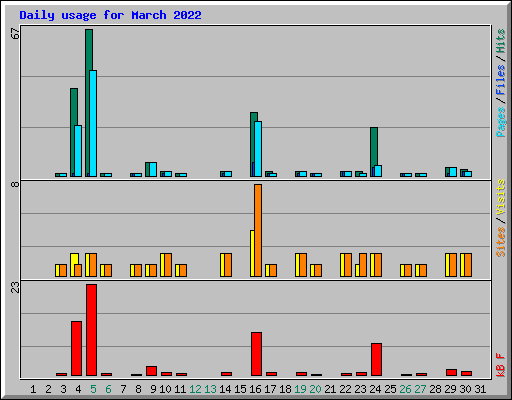512x400 pixels.
Task: Click the 'KB F' legend label
Action: (500, 365)
